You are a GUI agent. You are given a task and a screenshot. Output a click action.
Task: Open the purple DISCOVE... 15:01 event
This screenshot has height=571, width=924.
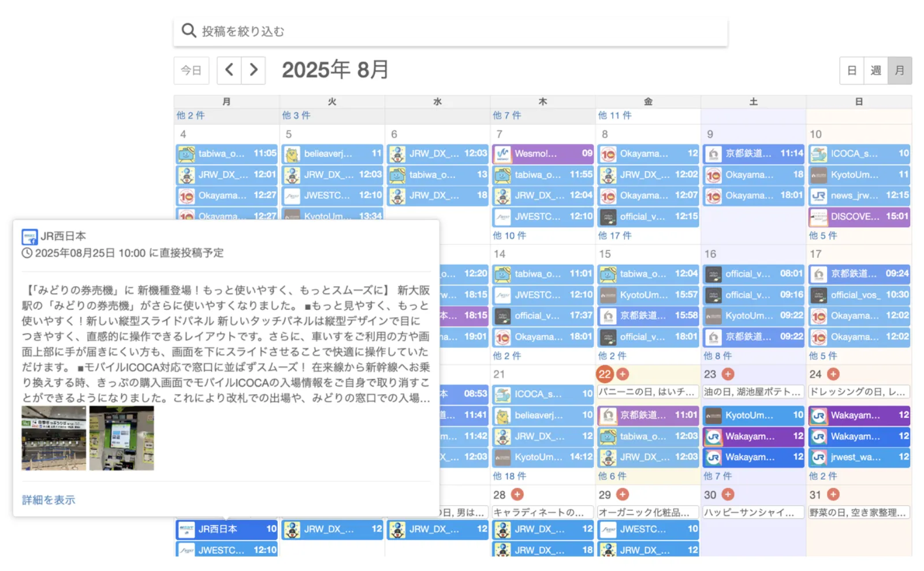coord(859,217)
